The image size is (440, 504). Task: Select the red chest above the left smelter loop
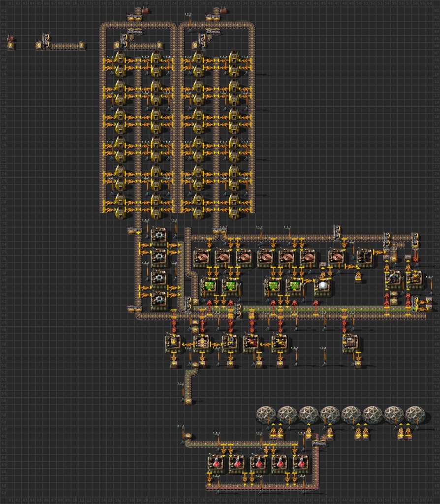pos(146,11)
